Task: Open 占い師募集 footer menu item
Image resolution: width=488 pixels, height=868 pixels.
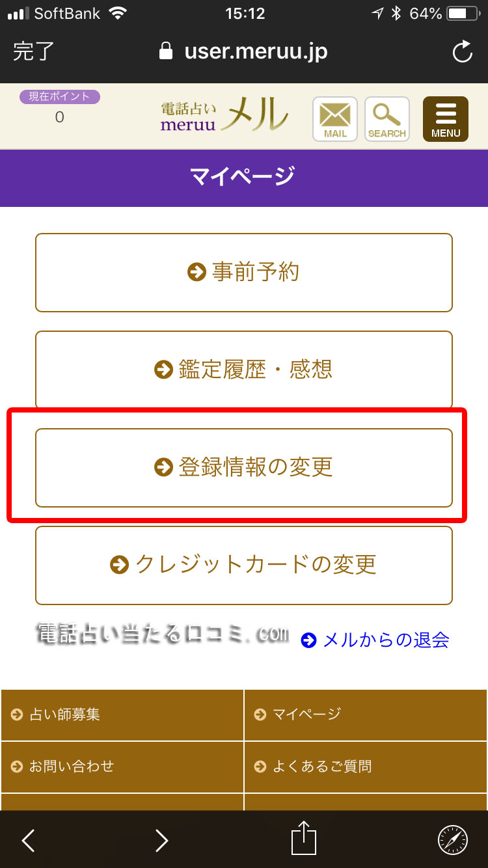Action: (122, 714)
